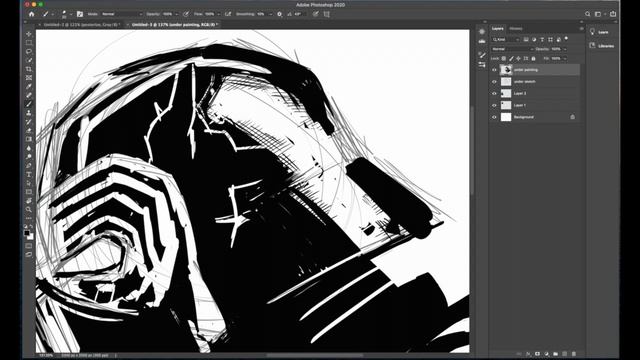Hide the under painting layer
640x360 pixels.
[x=494, y=70]
